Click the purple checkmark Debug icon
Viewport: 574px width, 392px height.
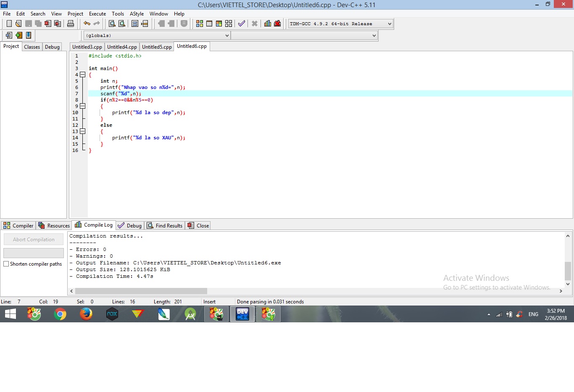[242, 24]
